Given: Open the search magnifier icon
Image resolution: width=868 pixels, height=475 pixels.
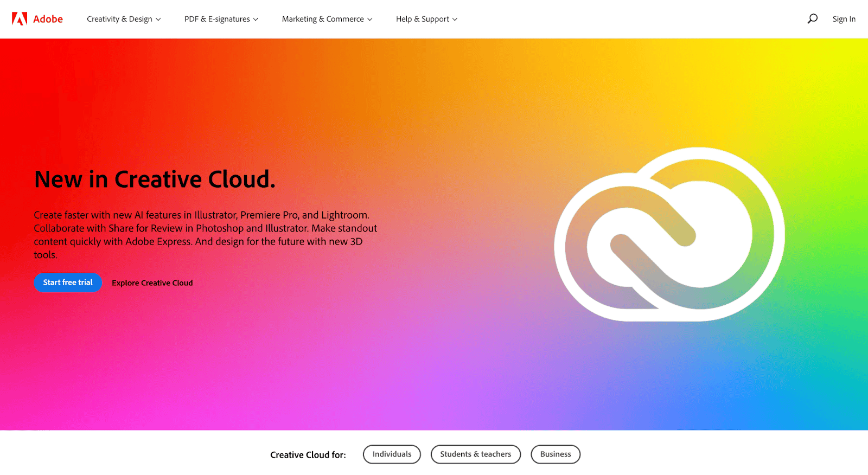Looking at the screenshot, I should coord(812,19).
